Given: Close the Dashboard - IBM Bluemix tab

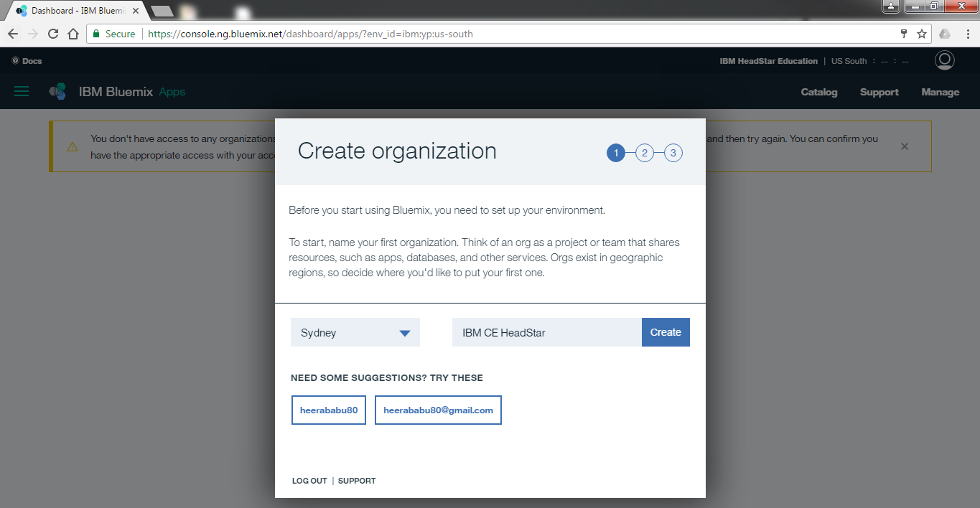Looking at the screenshot, I should point(136,11).
